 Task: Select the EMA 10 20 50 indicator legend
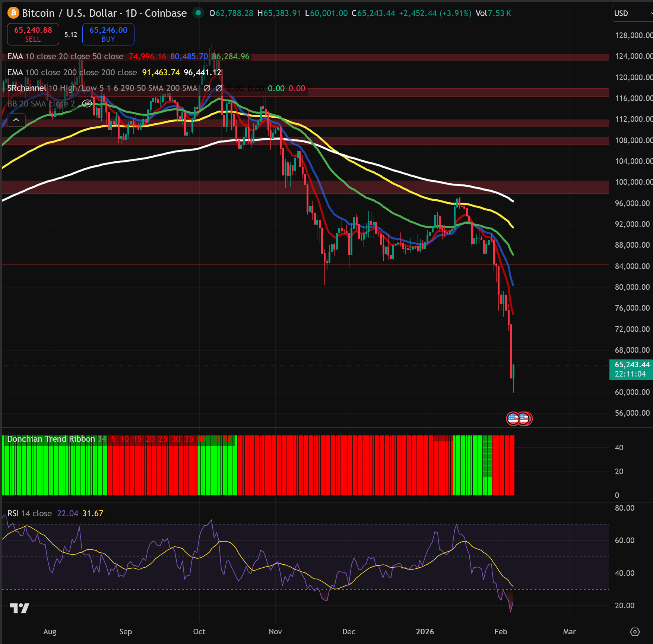point(65,57)
